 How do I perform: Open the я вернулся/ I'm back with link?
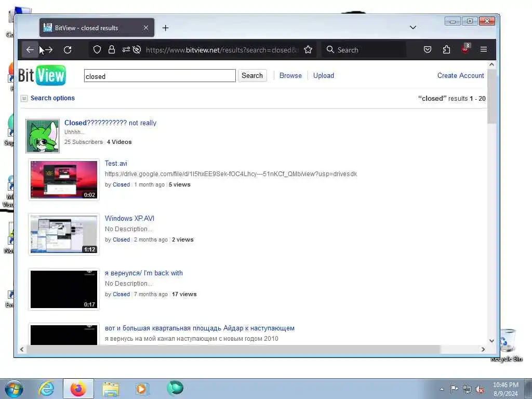144,273
